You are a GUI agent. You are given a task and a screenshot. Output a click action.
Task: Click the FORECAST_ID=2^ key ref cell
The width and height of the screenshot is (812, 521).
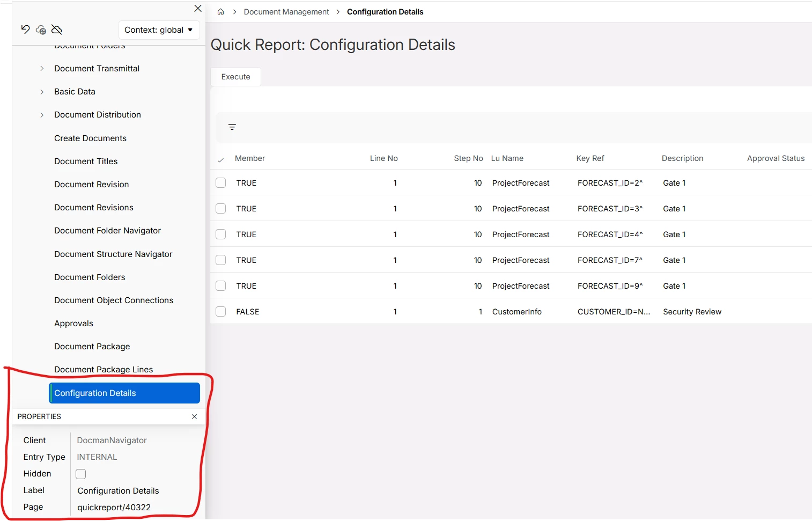[x=610, y=183]
